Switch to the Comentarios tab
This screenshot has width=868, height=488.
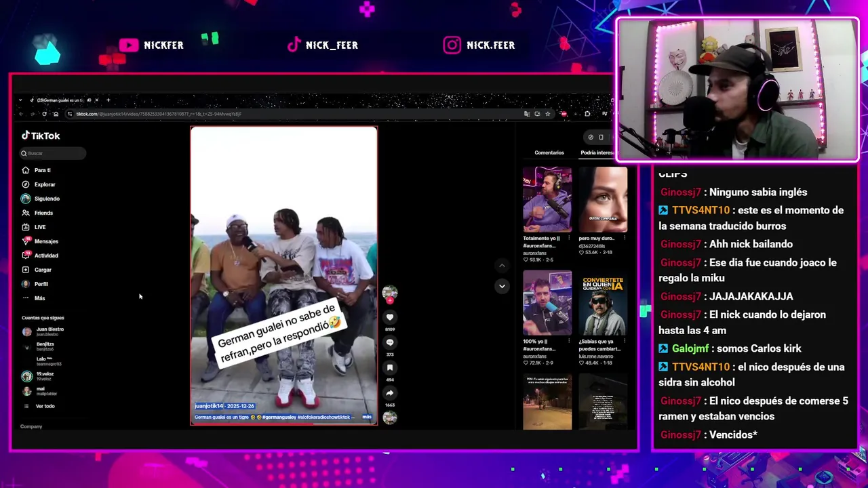pos(549,152)
